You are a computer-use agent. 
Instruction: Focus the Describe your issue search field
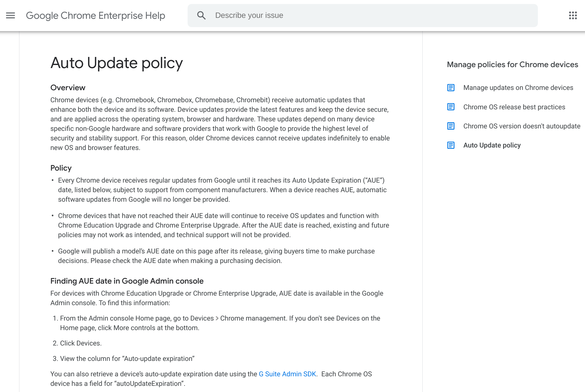363,15
